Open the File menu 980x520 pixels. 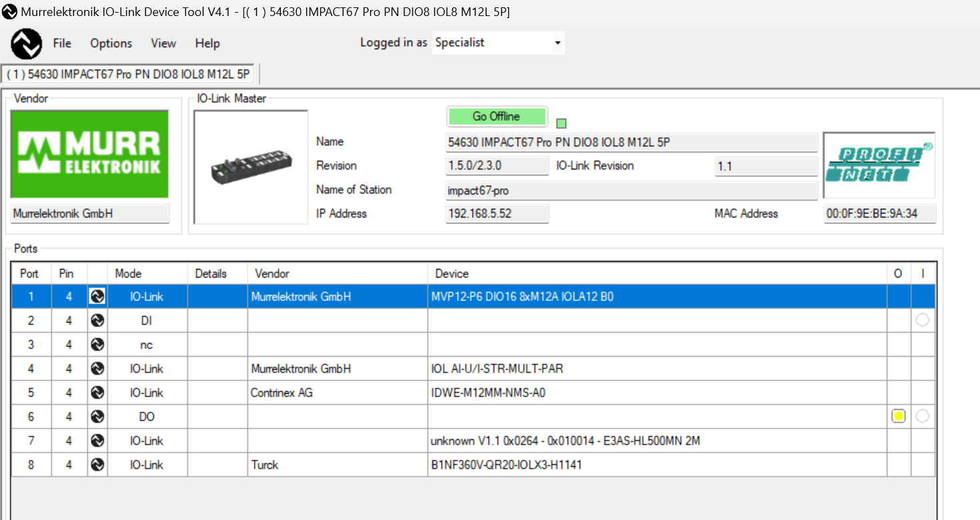click(x=62, y=43)
